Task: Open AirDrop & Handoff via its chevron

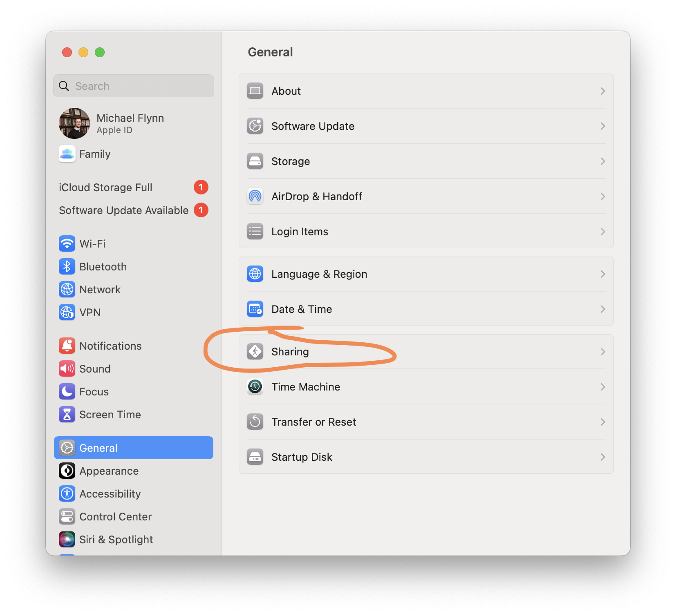Action: click(603, 196)
